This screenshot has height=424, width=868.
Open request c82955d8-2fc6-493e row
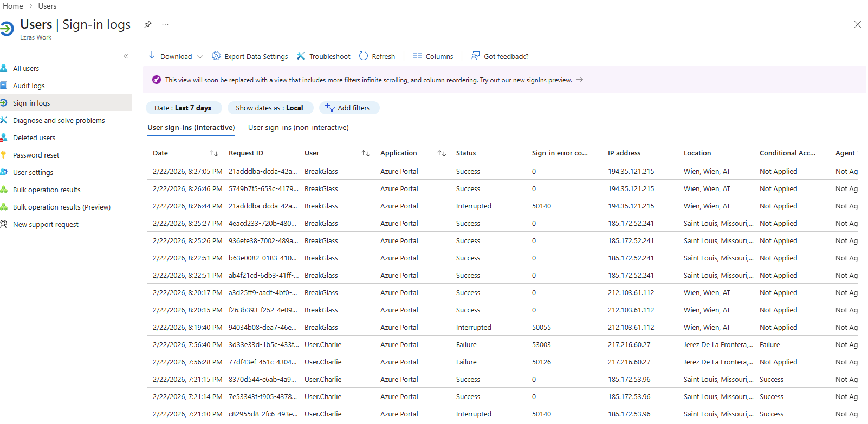coord(503,414)
